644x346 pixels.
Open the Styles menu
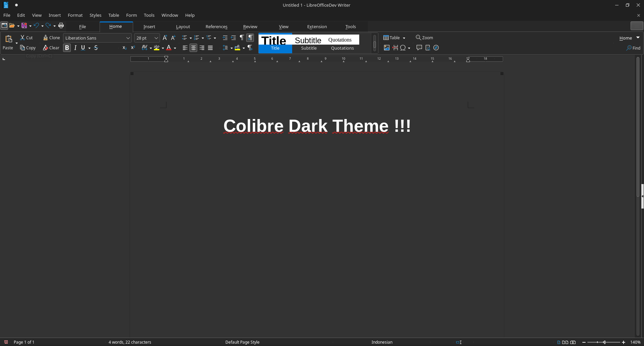[x=95, y=15]
